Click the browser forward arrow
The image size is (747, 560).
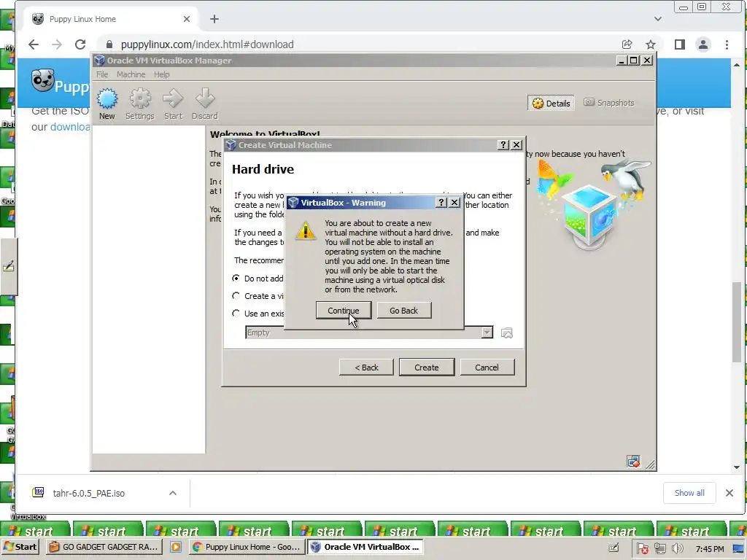tap(57, 44)
